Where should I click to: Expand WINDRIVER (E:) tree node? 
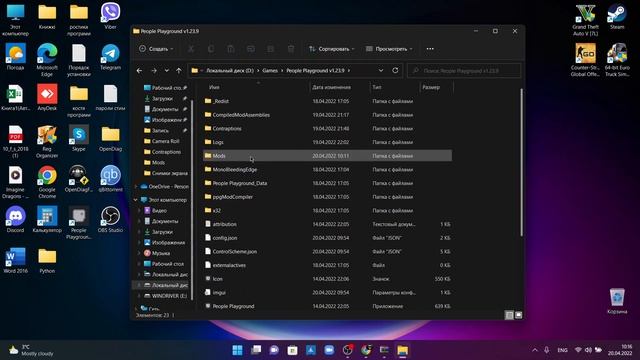(x=139, y=296)
